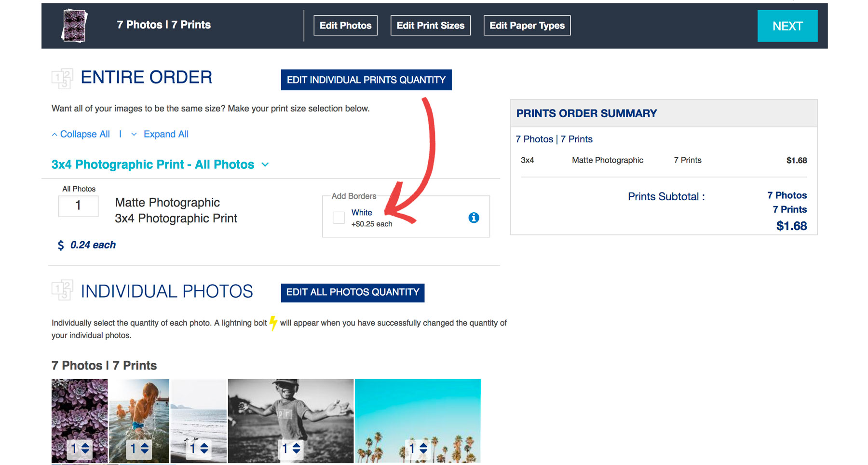Click Edit All Photos Quantity button
868x465 pixels.
tap(353, 292)
